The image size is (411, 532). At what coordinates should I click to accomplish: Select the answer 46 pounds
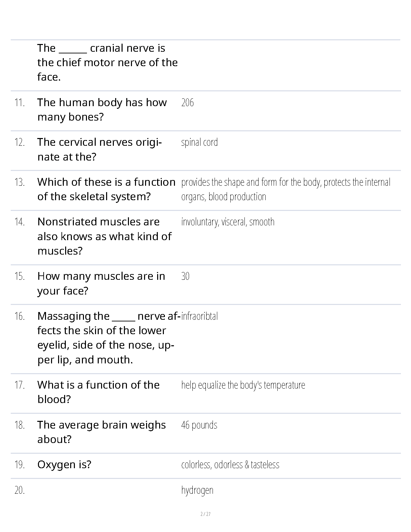tap(199, 425)
